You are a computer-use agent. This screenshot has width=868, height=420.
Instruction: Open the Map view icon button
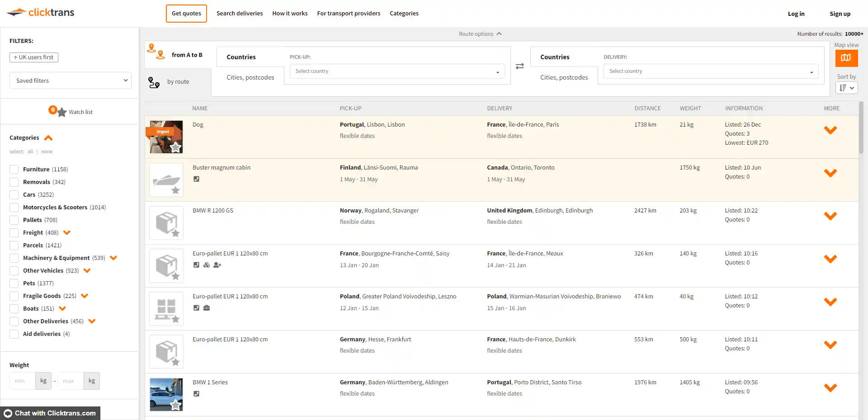pos(846,58)
